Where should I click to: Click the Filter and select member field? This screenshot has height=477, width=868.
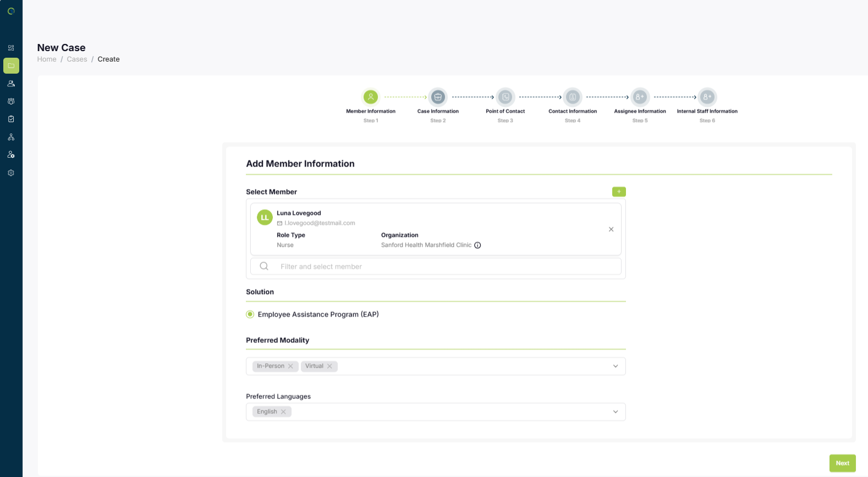tap(436, 267)
